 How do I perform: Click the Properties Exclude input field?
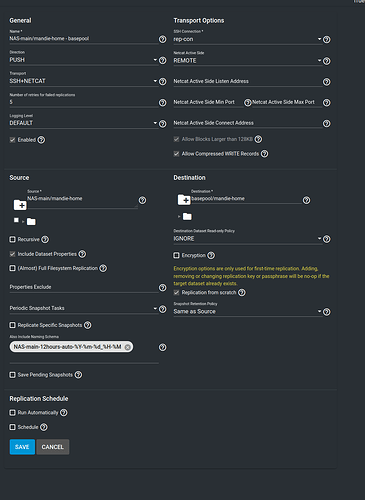tap(83, 287)
